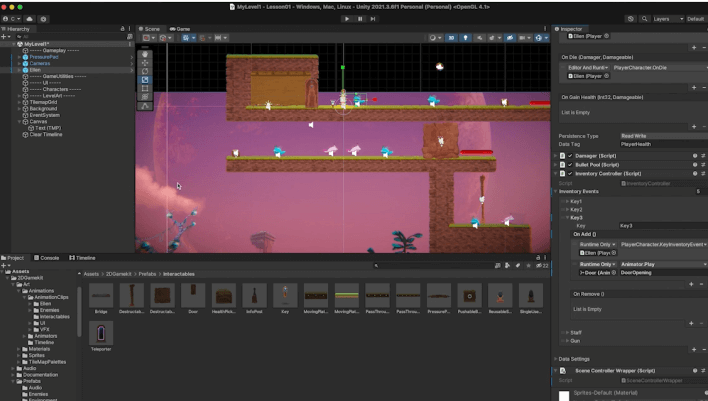708x401 pixels.
Task: Click the Pause button in top toolbar
Action: pos(360,19)
